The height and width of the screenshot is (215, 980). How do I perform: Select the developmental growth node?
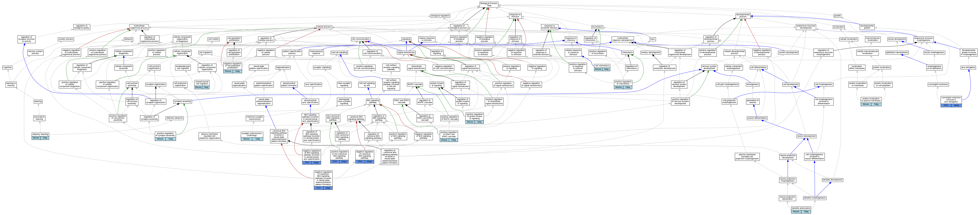pos(867,27)
